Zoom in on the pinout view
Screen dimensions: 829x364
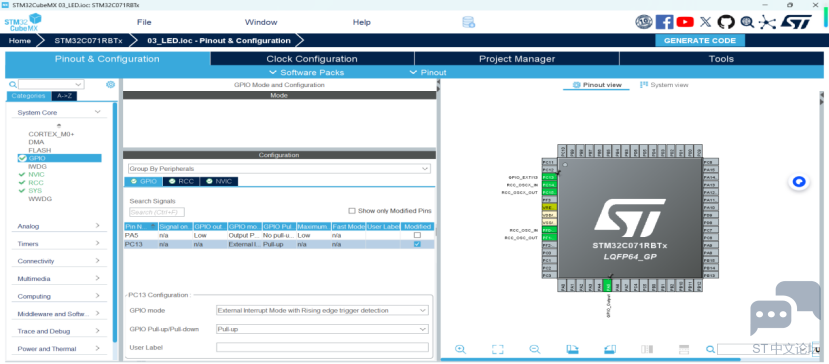pos(460,349)
